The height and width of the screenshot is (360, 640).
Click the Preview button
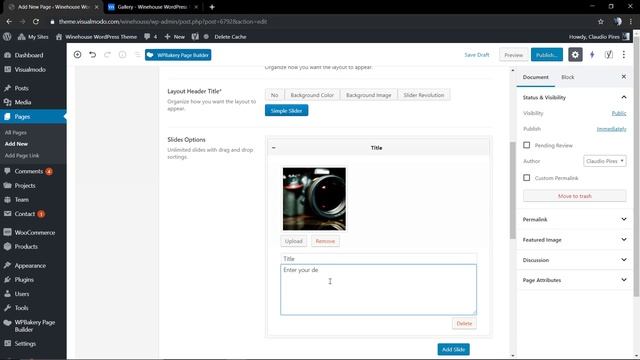tap(513, 55)
